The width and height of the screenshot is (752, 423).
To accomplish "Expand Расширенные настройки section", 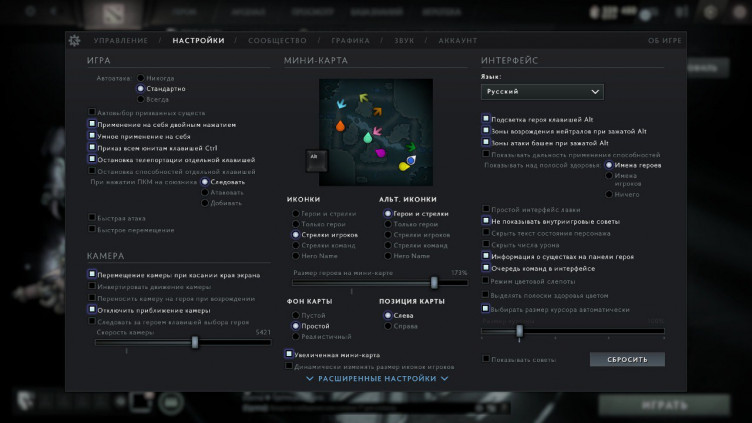I will (376, 379).
